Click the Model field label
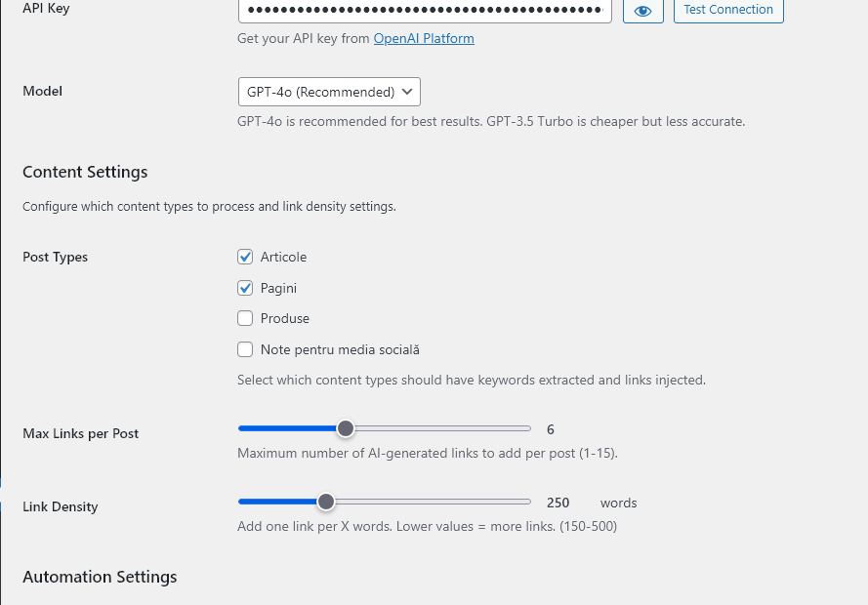The width and height of the screenshot is (868, 605). click(x=42, y=92)
